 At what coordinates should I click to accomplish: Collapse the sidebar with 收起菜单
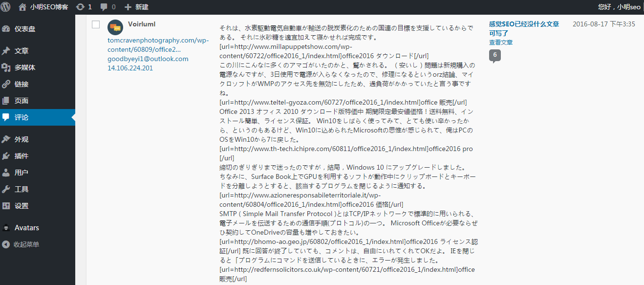pos(21,244)
